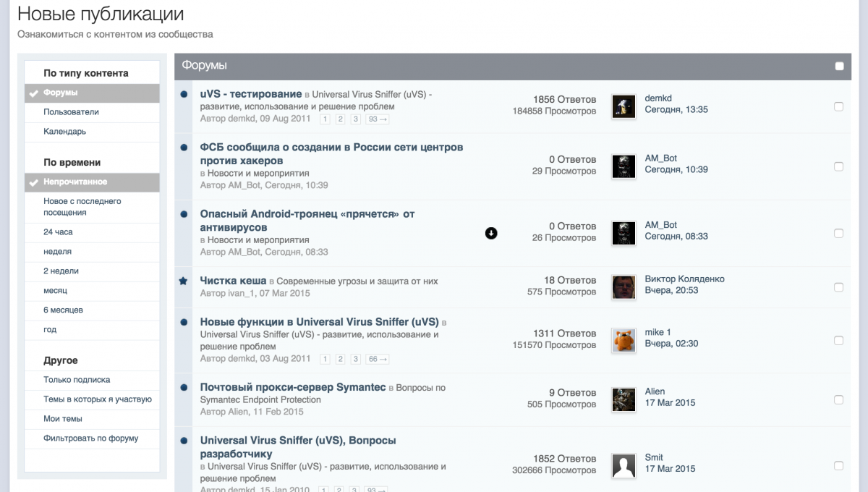This screenshot has height=492, width=868.
Task: Go to page 2 of uVS - тестирование
Action: click(x=340, y=119)
